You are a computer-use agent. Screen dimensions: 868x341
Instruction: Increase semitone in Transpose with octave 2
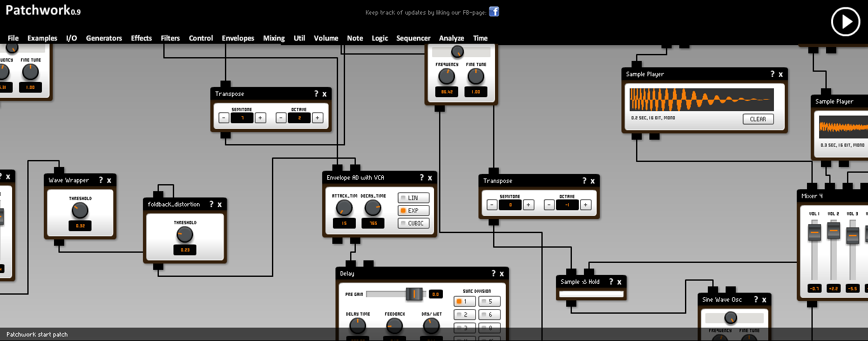click(261, 117)
